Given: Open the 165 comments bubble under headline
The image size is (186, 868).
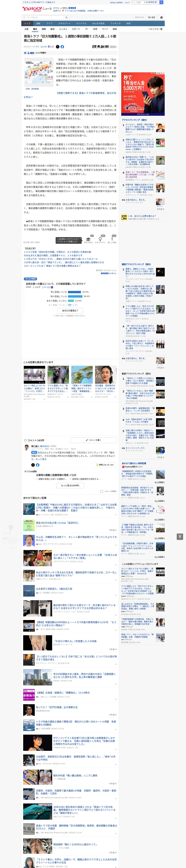Looking at the screenshot, I should (44, 47).
